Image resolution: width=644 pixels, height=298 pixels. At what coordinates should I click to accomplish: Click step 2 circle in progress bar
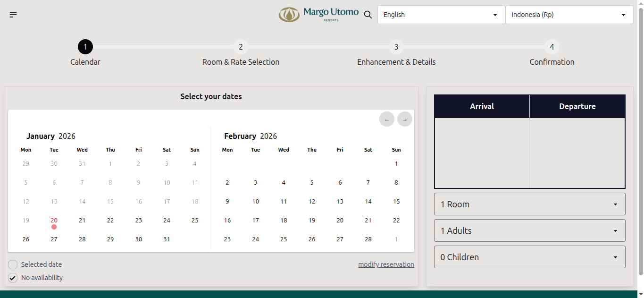(x=241, y=47)
